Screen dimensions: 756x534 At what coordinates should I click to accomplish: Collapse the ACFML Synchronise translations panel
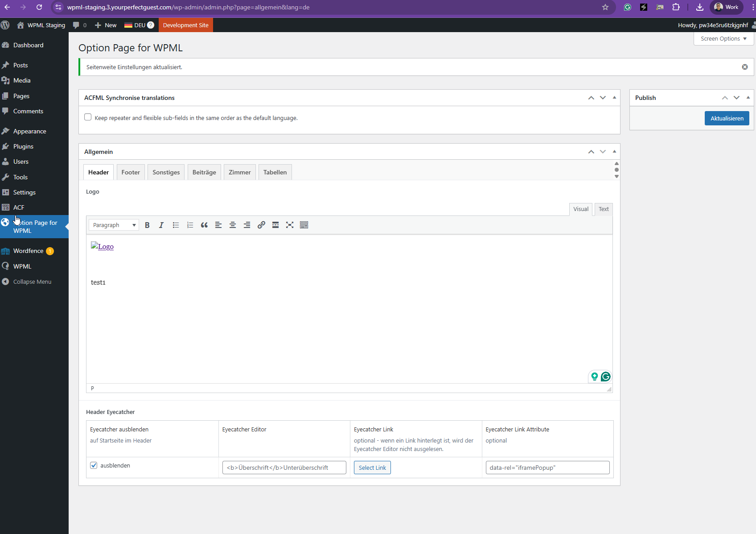point(614,98)
